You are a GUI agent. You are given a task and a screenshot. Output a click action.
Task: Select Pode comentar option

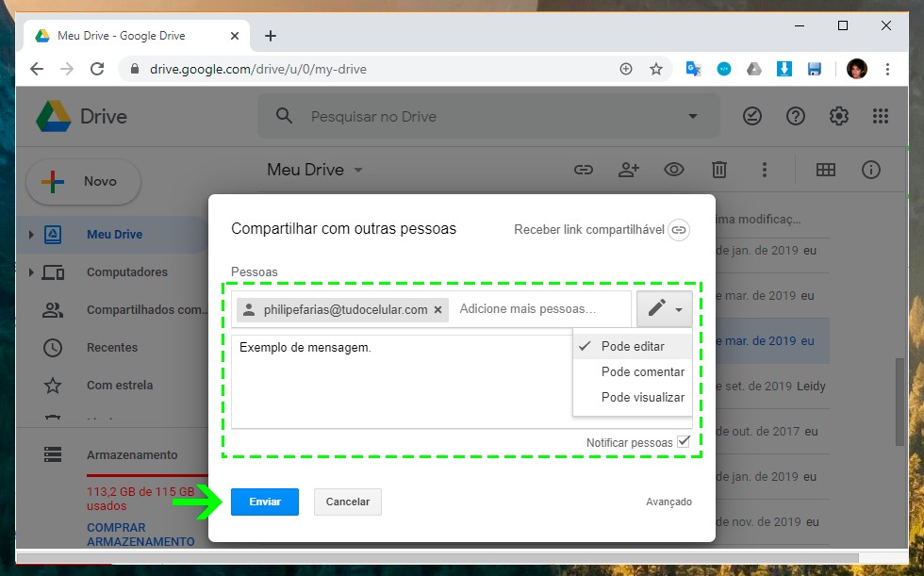[x=633, y=371]
